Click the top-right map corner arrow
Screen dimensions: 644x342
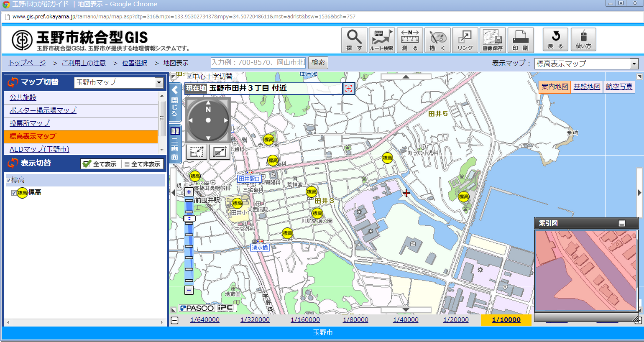pyautogui.click(x=639, y=77)
